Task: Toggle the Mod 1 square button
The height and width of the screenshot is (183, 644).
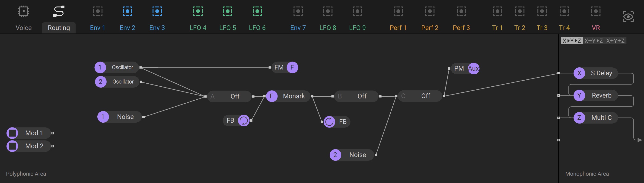Action: pyautogui.click(x=12, y=133)
